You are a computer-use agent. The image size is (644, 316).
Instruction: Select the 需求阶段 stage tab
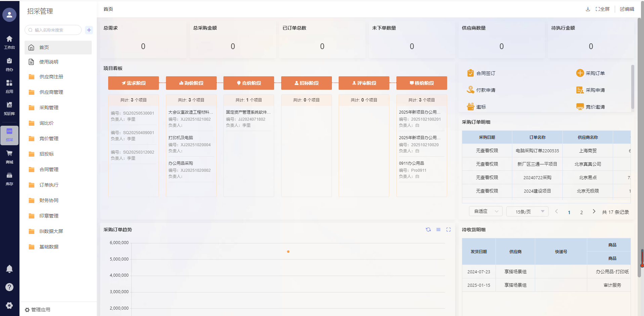133,83
